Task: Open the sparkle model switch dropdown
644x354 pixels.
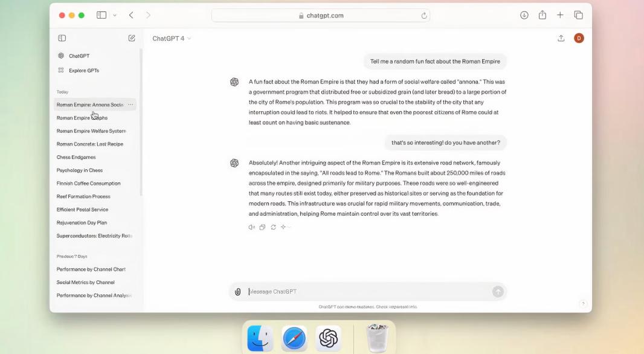Action: (x=285, y=227)
